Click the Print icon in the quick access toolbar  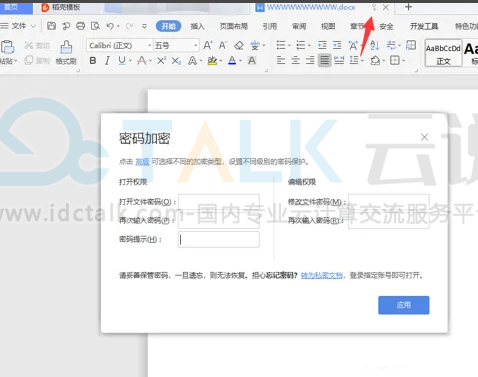coord(80,26)
